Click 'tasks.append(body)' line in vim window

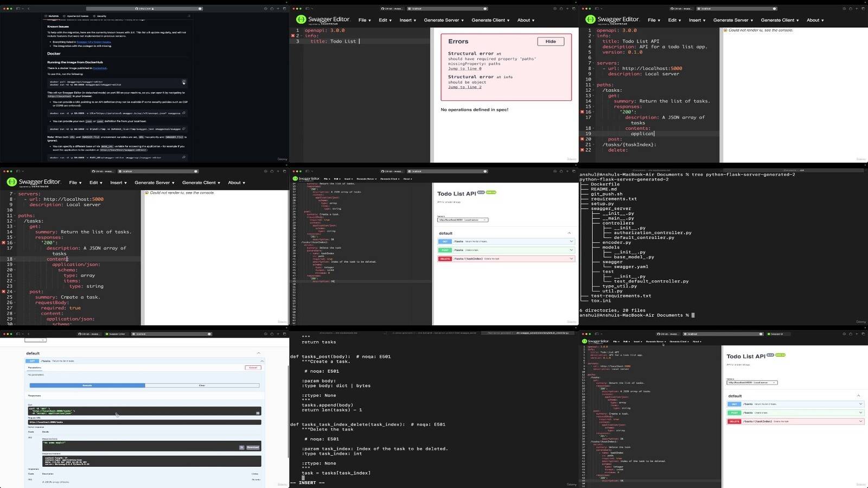click(327, 405)
